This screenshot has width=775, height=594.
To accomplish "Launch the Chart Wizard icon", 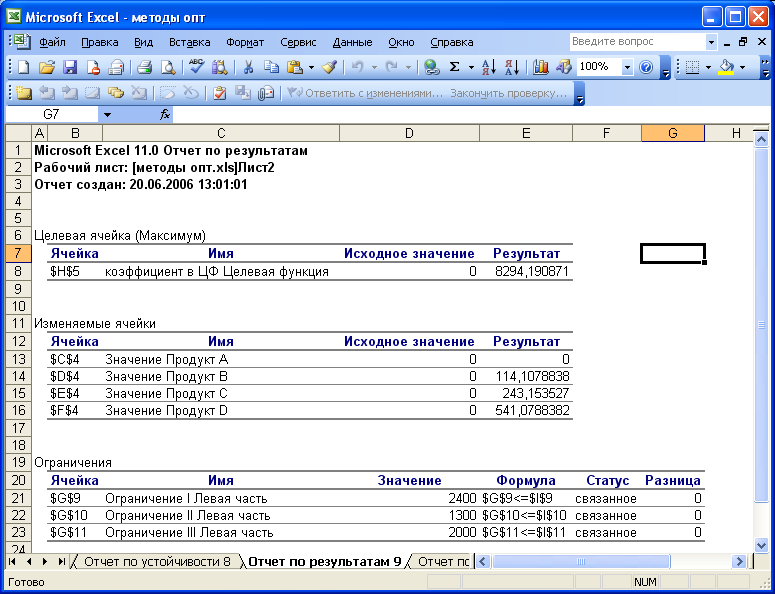I will tap(540, 67).
